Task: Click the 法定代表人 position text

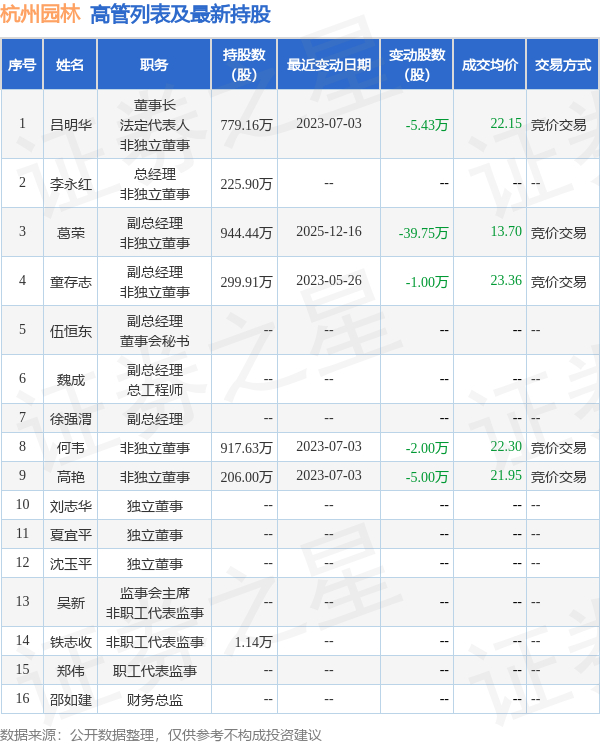Action: pos(155,125)
